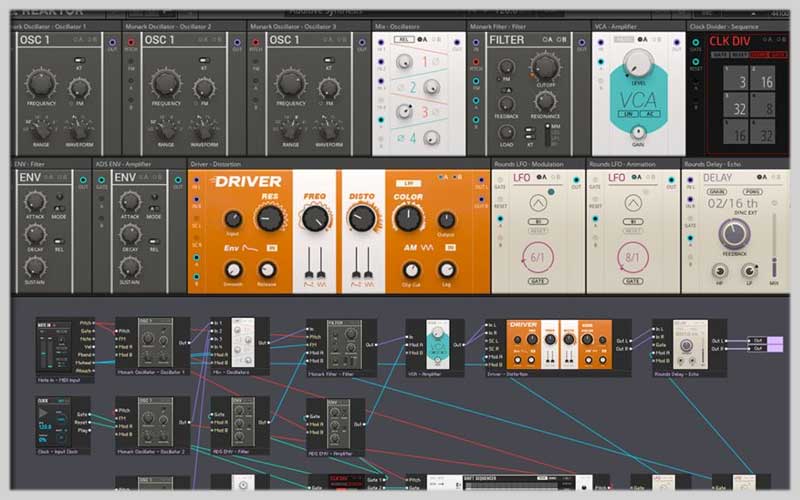Click the Load knob on the Filter
Viewport: 800px width, 500px height.
[506, 133]
